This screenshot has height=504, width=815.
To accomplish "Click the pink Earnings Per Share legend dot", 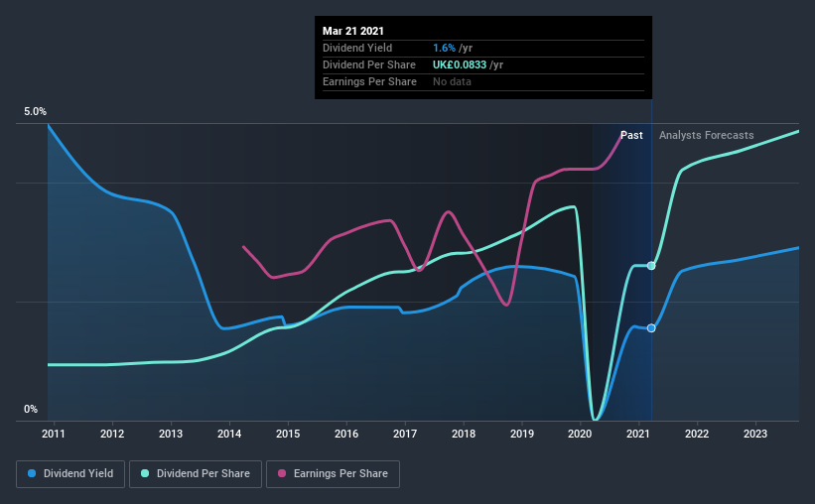I will (282, 473).
